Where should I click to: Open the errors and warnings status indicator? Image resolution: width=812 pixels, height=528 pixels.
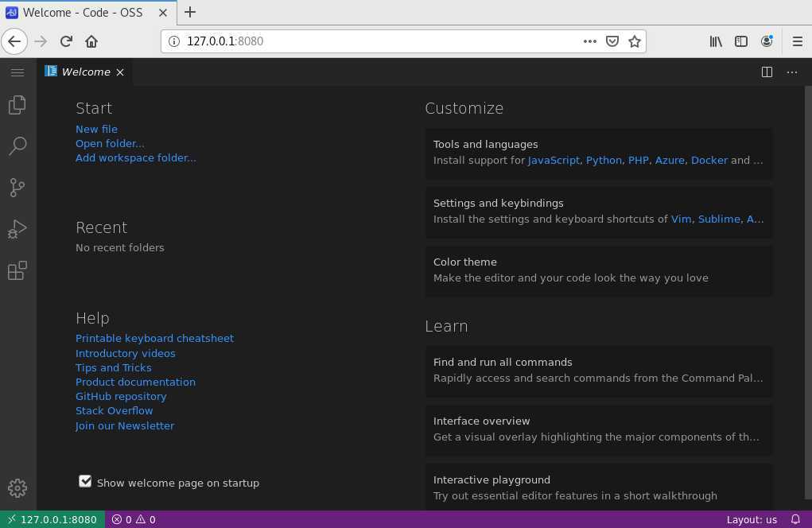(x=134, y=519)
